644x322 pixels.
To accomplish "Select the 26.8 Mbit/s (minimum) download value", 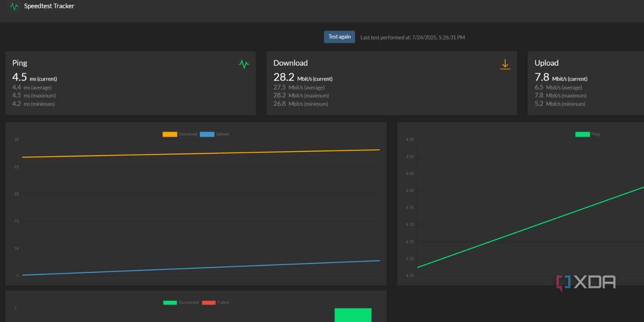I will (x=301, y=104).
